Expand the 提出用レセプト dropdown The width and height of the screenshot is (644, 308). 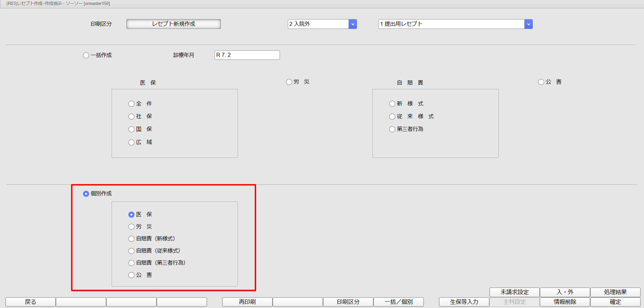click(528, 24)
